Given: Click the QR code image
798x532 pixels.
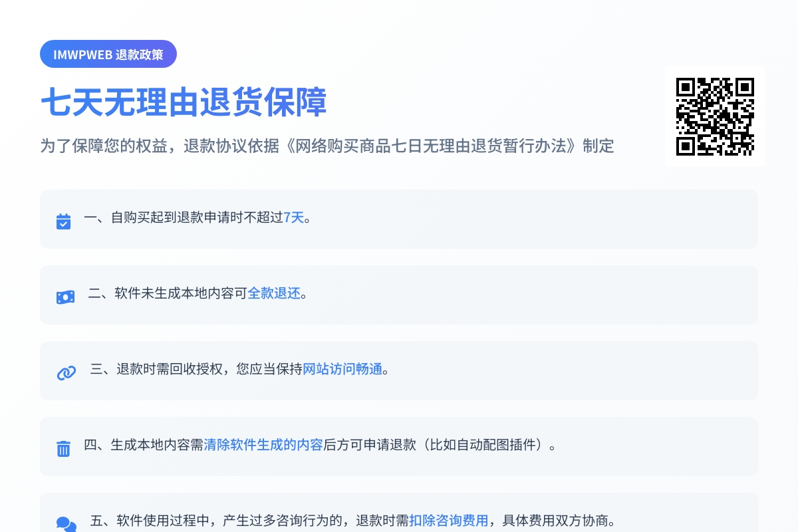Looking at the screenshot, I should [715, 116].
